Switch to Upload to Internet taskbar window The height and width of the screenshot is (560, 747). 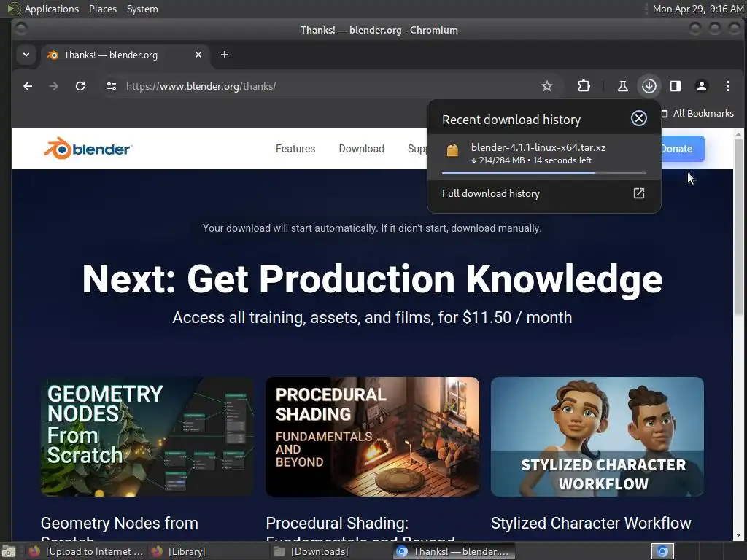coord(86,551)
